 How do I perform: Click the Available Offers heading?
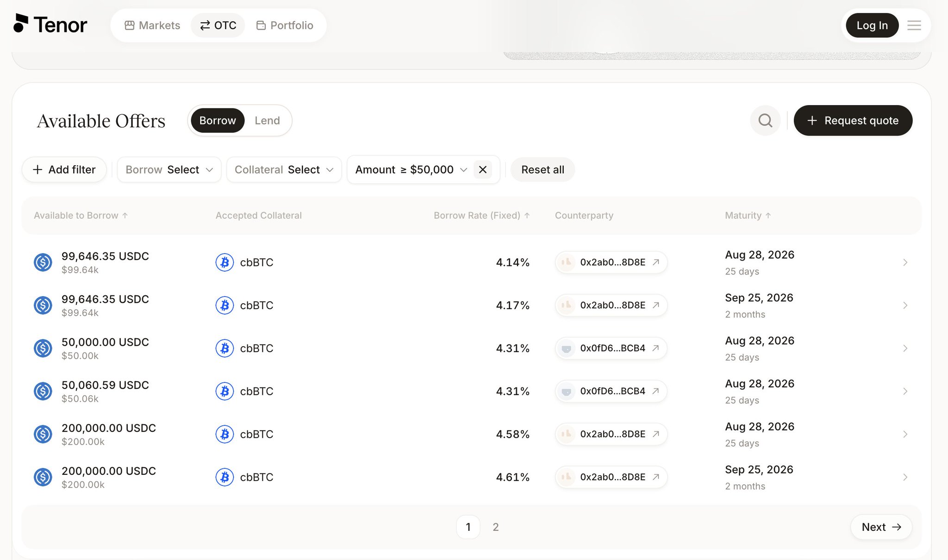(101, 121)
